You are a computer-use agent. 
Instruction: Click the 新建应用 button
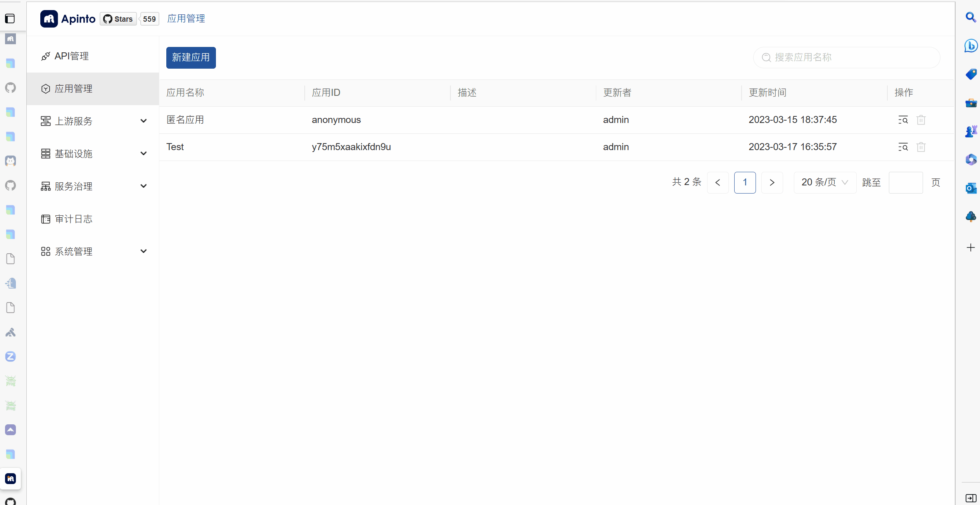tap(191, 58)
